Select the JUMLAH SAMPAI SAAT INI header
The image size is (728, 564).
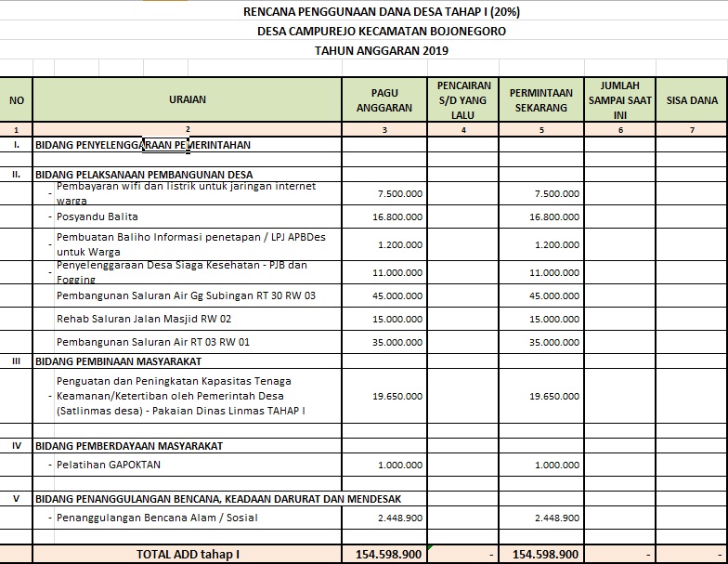coord(620,99)
